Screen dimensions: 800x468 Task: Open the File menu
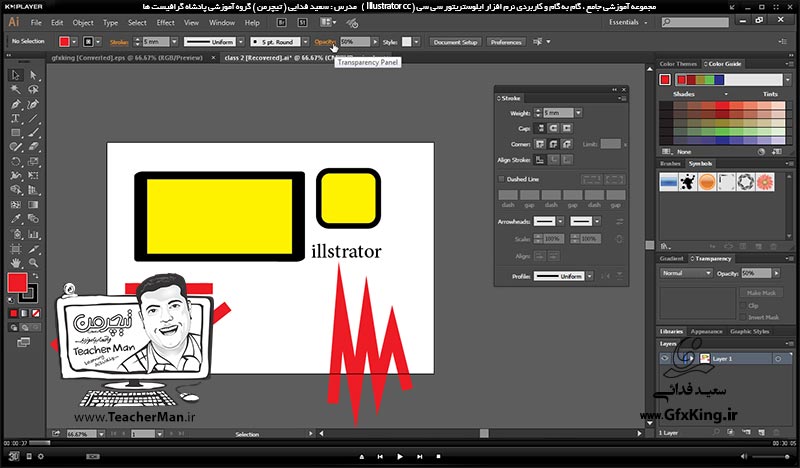point(36,22)
